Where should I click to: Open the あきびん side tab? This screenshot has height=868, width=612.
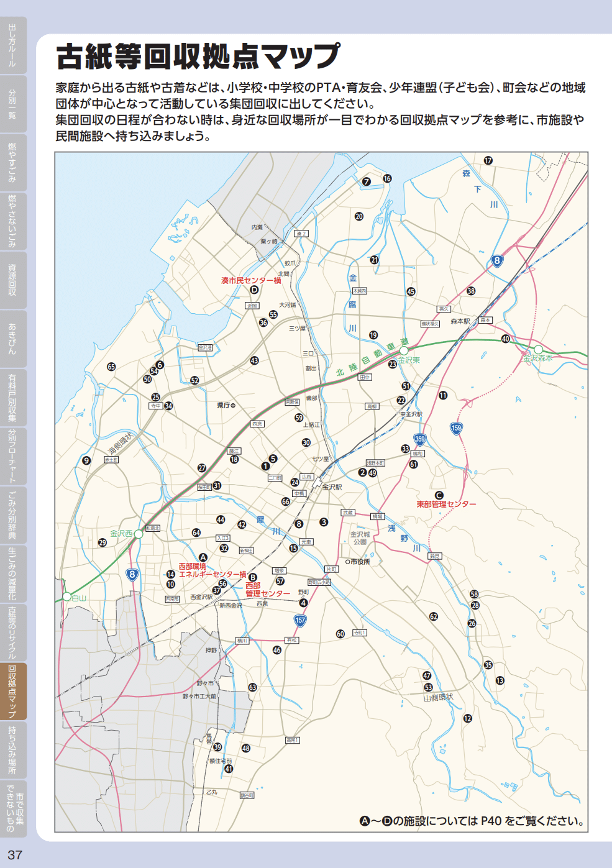[13, 339]
